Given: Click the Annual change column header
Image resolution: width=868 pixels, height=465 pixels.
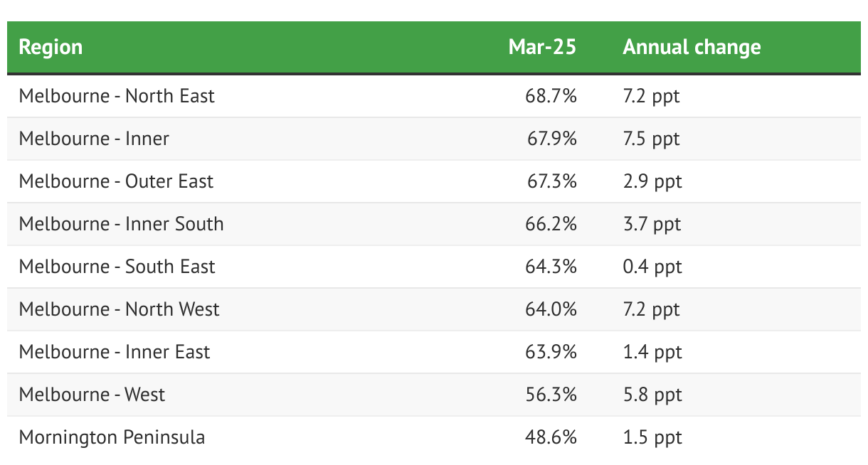Looking at the screenshot, I should 692,48.
